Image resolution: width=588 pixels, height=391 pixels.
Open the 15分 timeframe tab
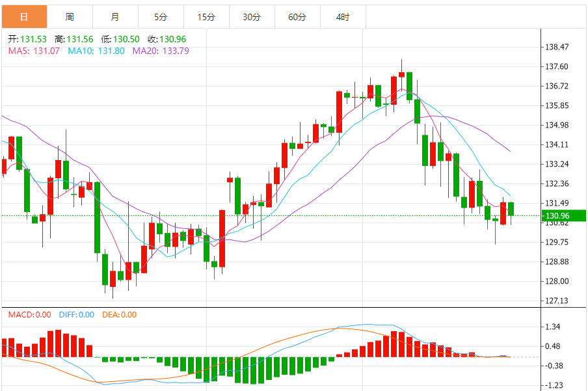(x=207, y=17)
